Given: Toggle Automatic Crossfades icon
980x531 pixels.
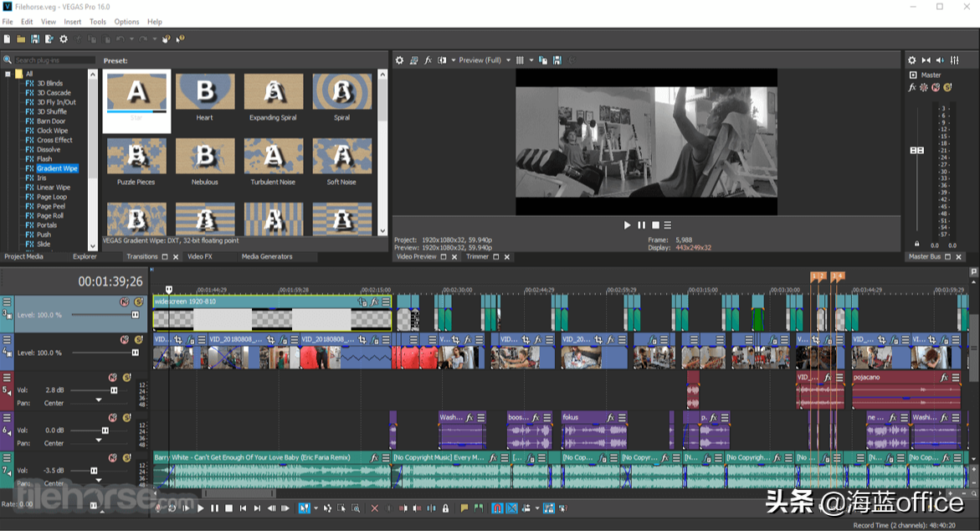Looking at the screenshot, I should (512, 508).
